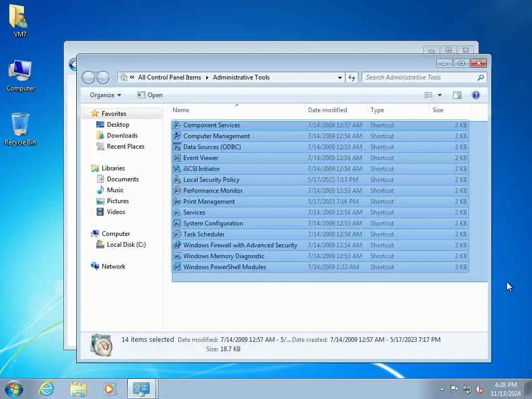Open Documents library

click(x=123, y=179)
